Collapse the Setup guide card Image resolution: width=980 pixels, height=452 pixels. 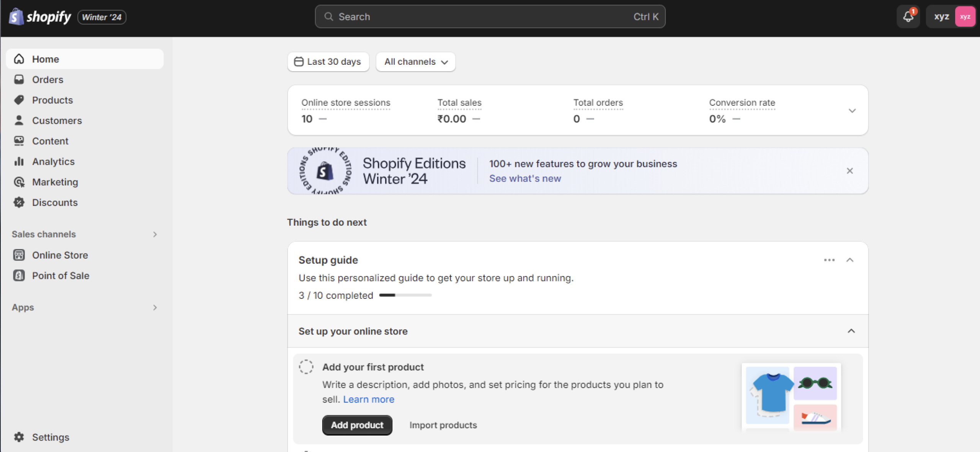[x=850, y=260]
